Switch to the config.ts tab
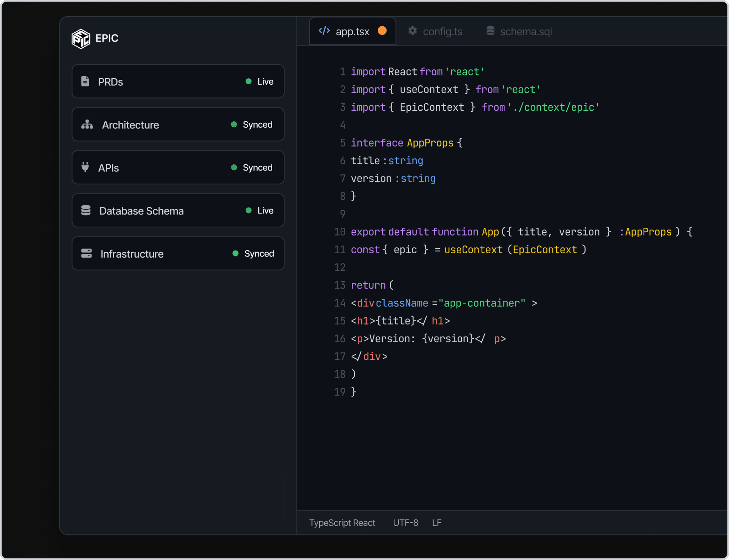This screenshot has height=560, width=729. pos(442,32)
